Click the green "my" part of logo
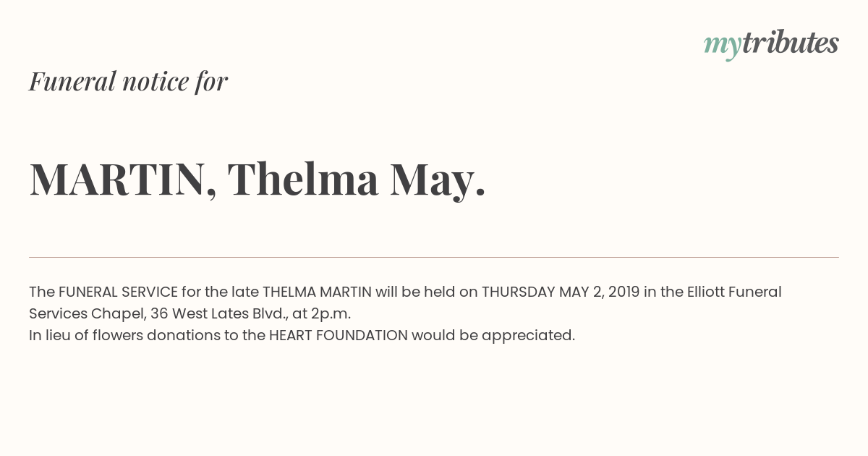868x456 pixels. (x=722, y=45)
